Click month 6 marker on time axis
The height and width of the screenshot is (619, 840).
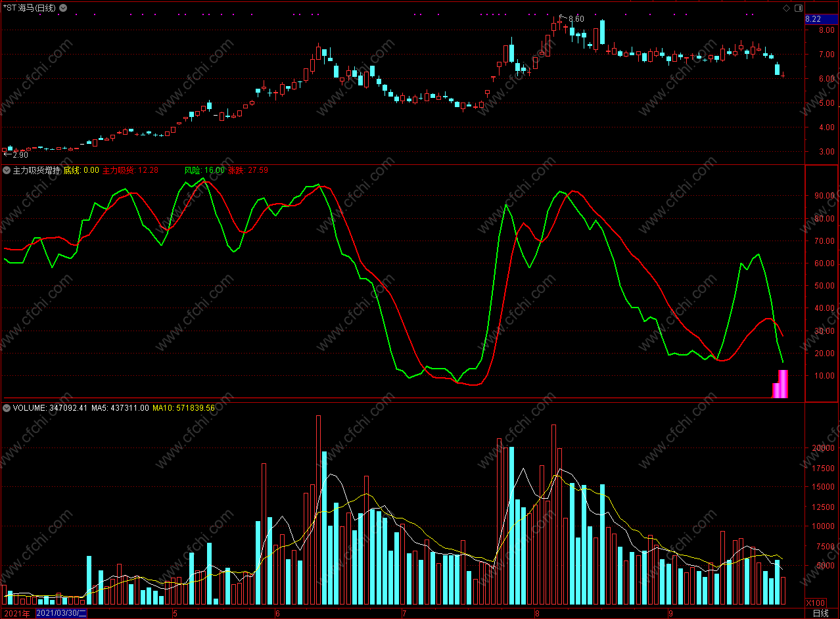277,613
